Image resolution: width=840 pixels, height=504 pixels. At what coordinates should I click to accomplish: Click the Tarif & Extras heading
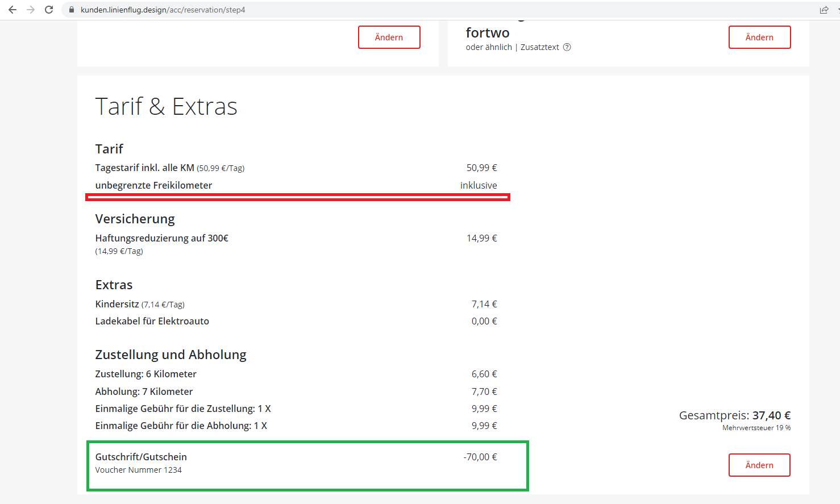click(166, 107)
